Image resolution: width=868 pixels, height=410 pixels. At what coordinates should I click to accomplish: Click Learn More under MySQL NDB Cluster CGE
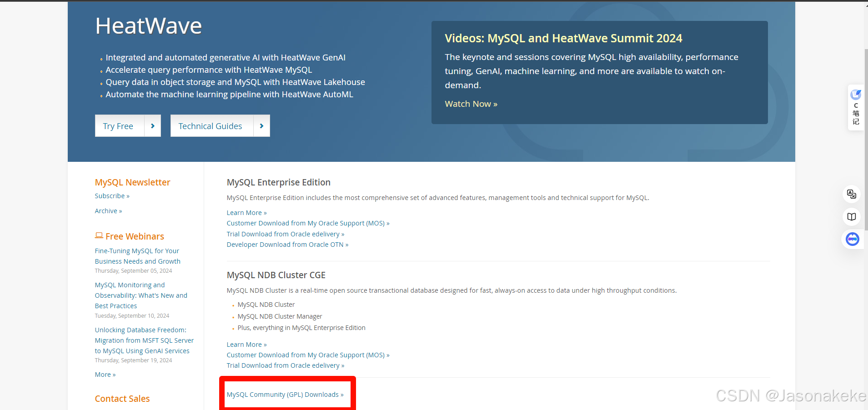click(246, 345)
